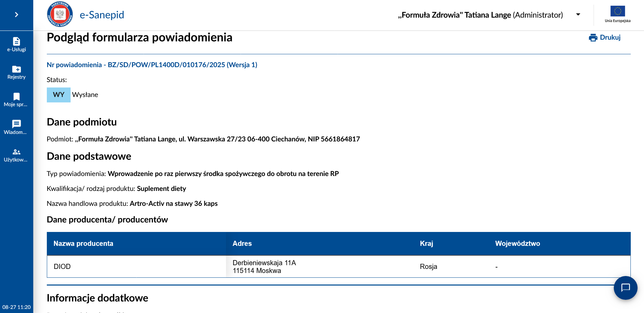This screenshot has width=644, height=313.
Task: Expand the user account dropdown arrow
Action: point(578,15)
